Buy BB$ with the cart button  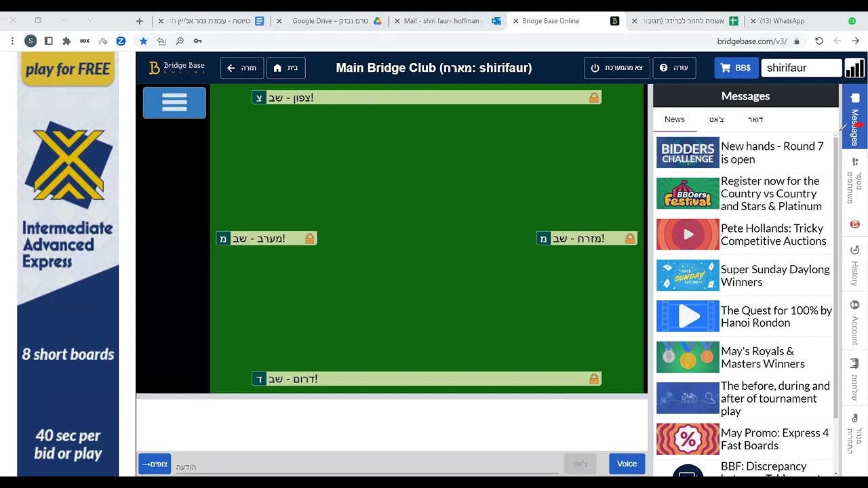point(736,68)
